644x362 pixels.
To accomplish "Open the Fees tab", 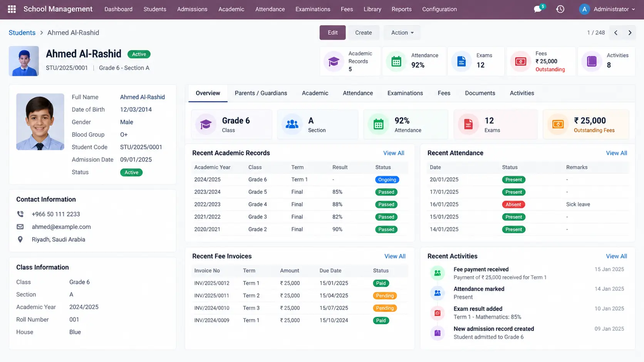I will point(444,93).
